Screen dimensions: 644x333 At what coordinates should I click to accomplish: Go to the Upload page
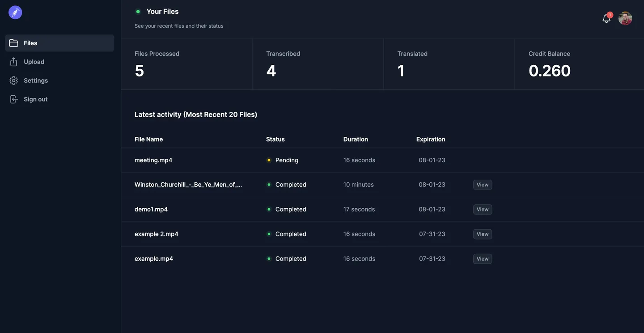point(59,62)
